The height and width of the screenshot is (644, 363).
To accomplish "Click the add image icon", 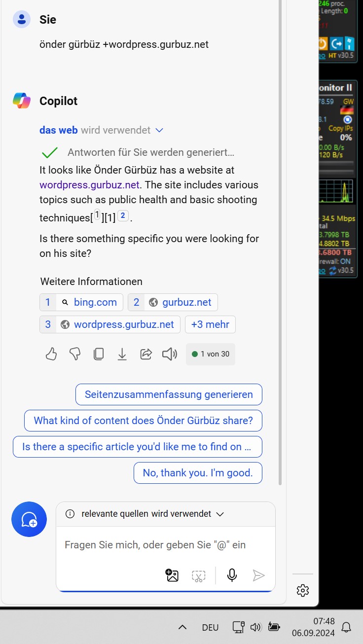I will pyautogui.click(x=172, y=575).
